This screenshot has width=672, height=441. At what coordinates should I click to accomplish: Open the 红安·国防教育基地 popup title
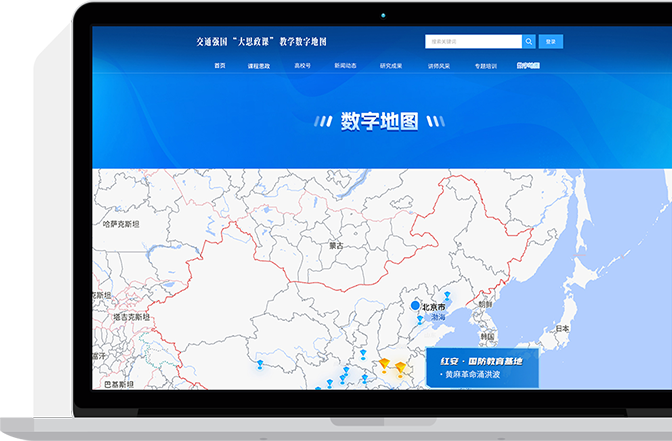(x=475, y=358)
